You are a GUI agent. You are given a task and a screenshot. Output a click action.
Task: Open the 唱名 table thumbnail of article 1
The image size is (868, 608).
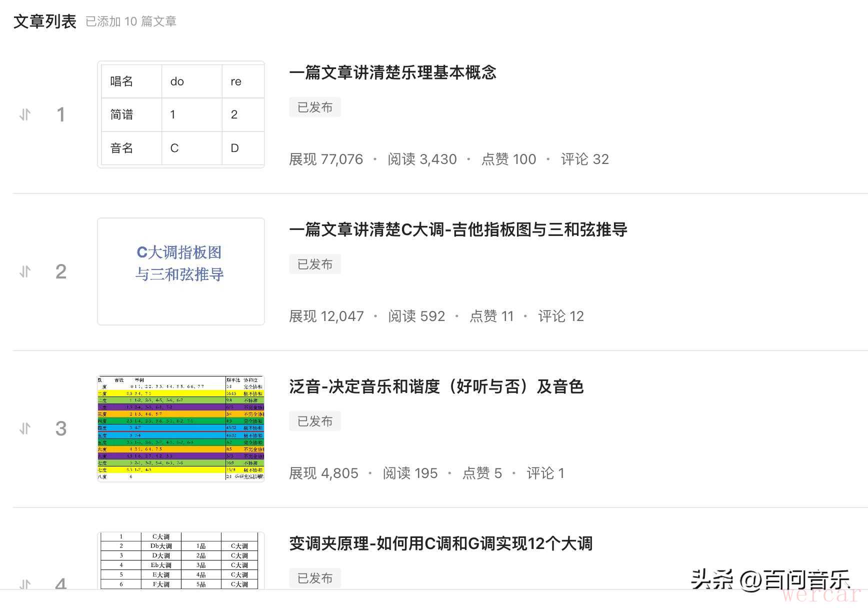(x=180, y=114)
